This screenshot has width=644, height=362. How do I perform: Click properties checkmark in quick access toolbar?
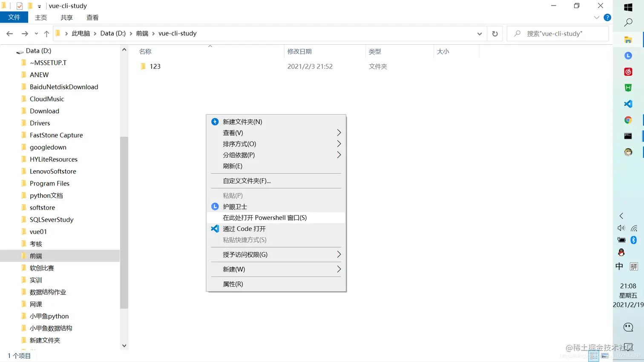click(20, 6)
